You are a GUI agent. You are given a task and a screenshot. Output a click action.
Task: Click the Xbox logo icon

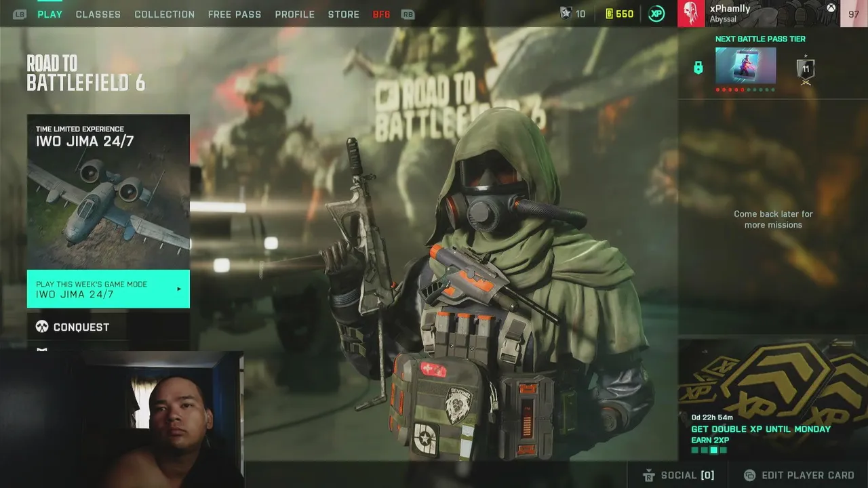(x=831, y=8)
